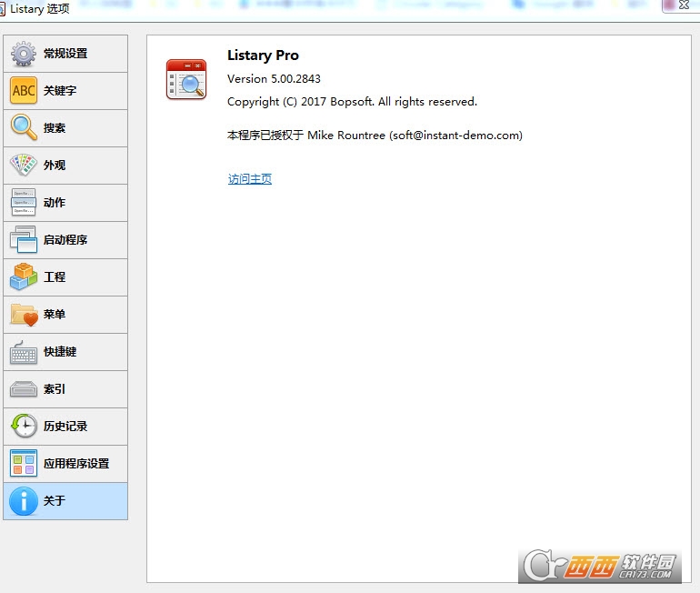Screen dimensions: 700x593
Task: Click the keyboard 快捷键 icon
Action: point(24,353)
